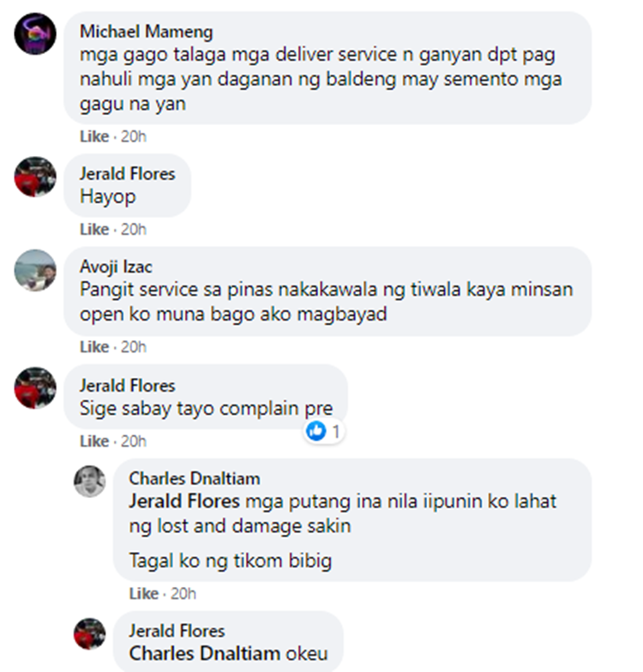Open Michael Mameng name link
The image size is (643, 672).
(x=146, y=32)
